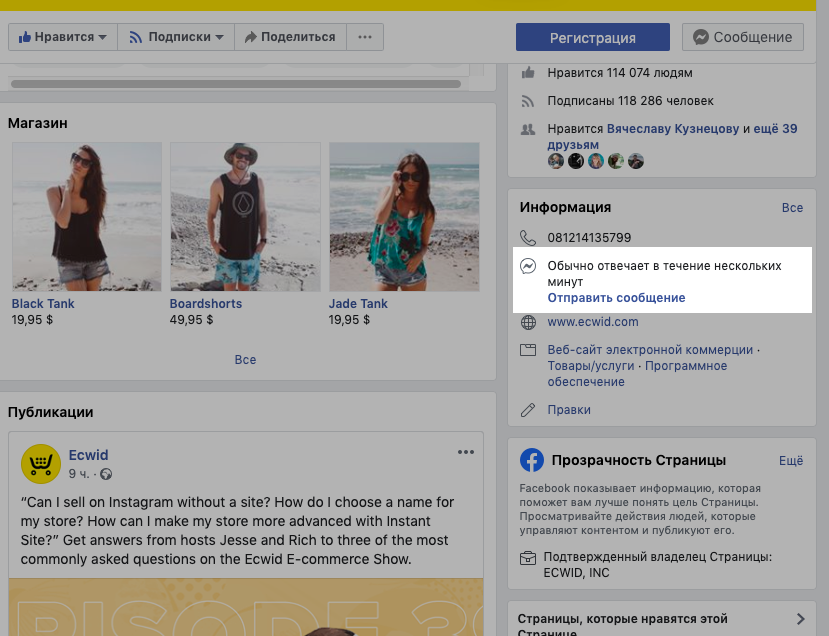Screen dimensions: 829x636
Task: Click the Ecwid yellow cart avatar in post
Action: (41, 464)
